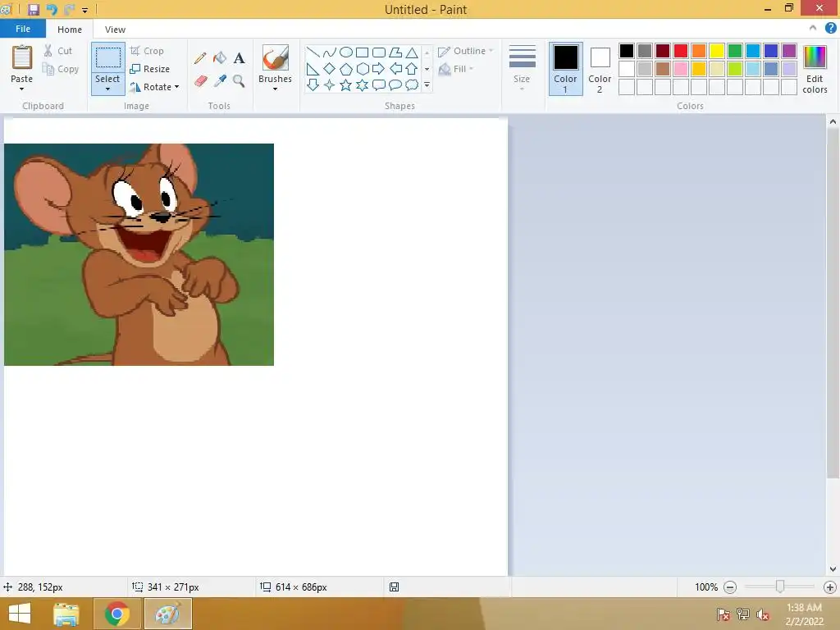Open Customize Quick Access Toolbar arrow
The image size is (840, 630).
[x=84, y=10]
